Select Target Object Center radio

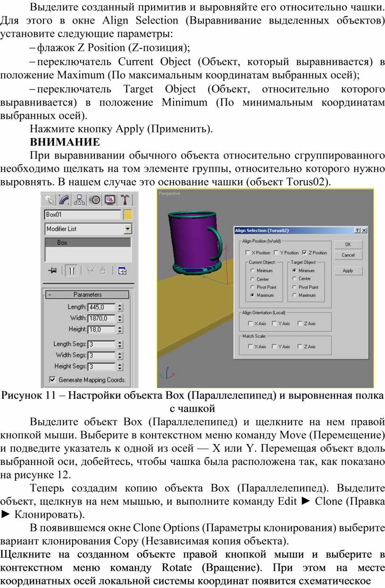click(294, 279)
